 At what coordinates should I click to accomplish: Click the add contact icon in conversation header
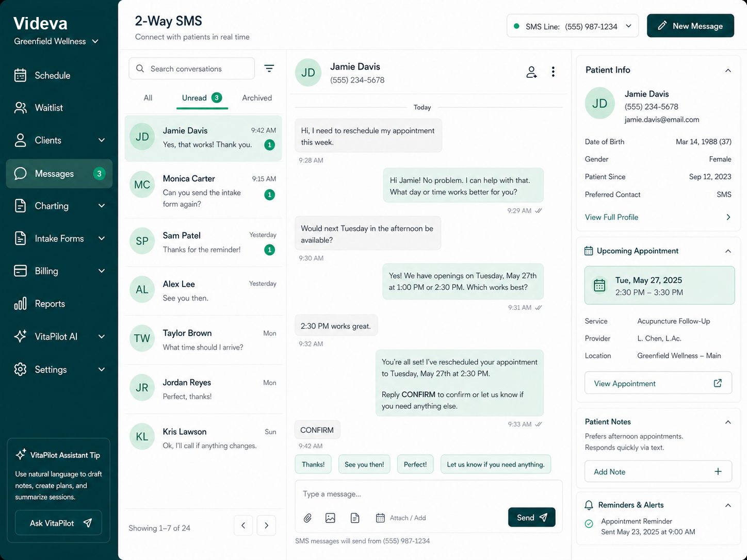tap(531, 72)
